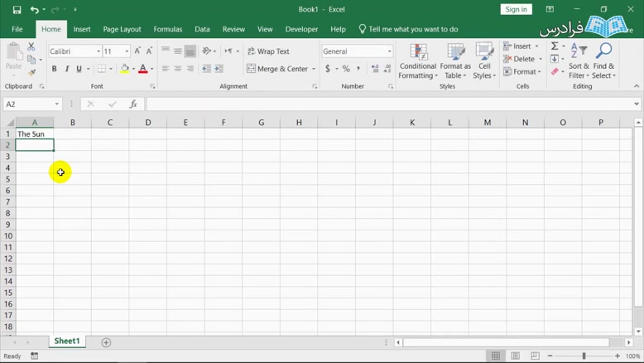Open the font name dropdown (Calibri)
The height and width of the screenshot is (363, 644).
(99, 51)
